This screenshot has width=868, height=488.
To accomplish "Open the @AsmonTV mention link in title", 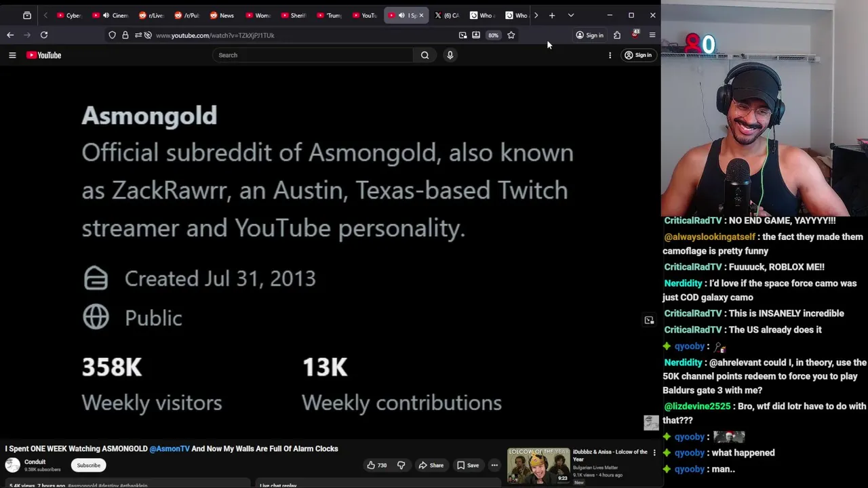I will [x=170, y=449].
